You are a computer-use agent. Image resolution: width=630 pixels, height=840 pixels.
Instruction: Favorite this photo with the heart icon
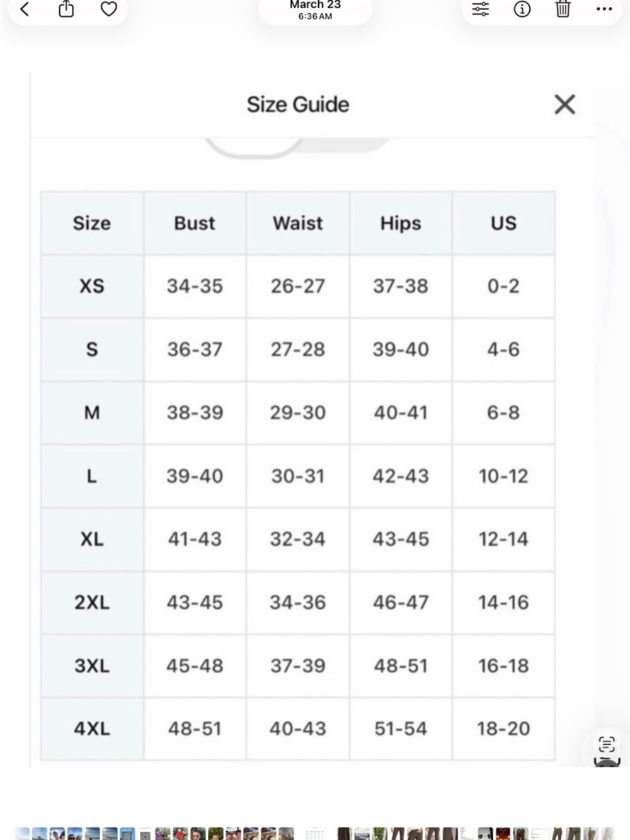109,9
